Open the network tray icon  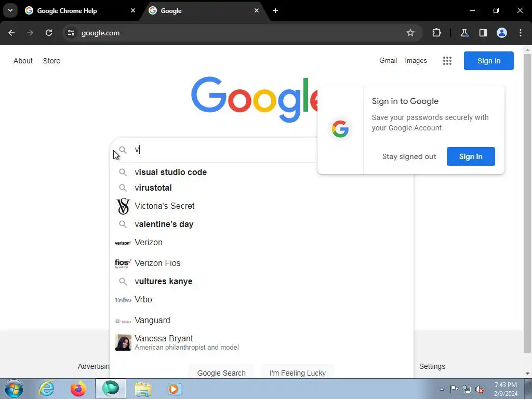click(x=467, y=389)
